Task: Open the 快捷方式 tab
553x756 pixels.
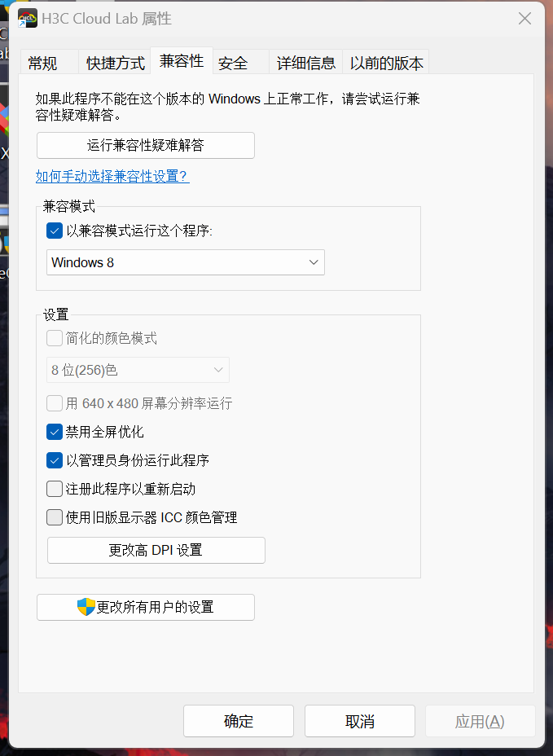Action: pyautogui.click(x=116, y=64)
